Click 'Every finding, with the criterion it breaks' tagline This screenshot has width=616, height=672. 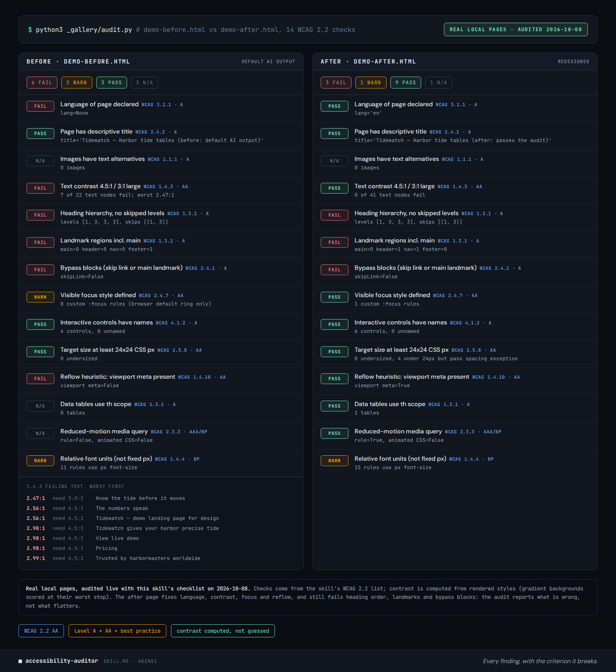click(x=540, y=661)
